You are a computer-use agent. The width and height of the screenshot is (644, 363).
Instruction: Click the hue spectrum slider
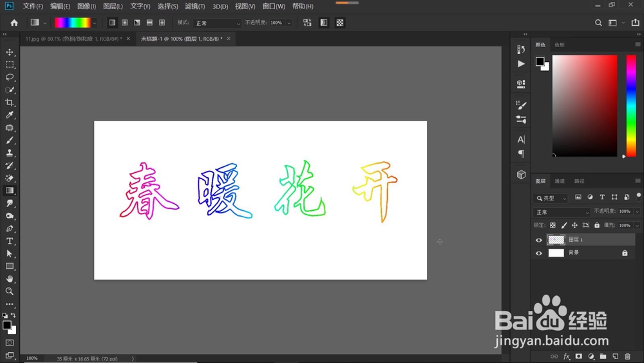pyautogui.click(x=631, y=106)
